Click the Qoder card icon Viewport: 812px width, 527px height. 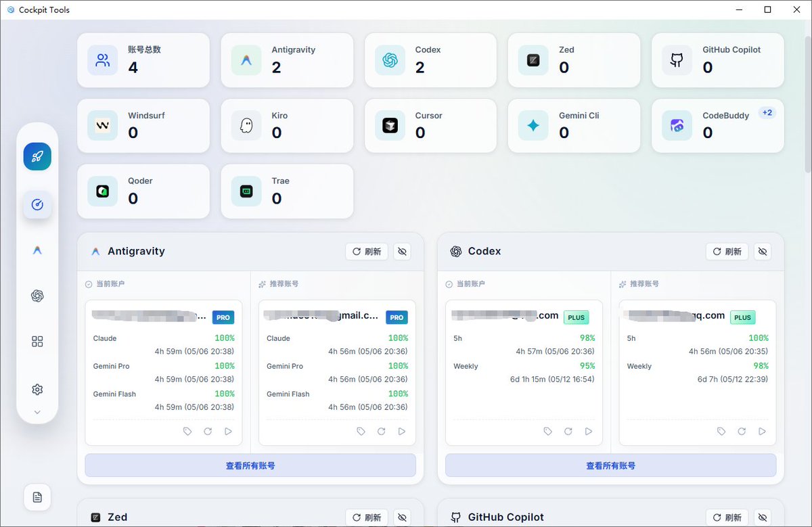(103, 191)
